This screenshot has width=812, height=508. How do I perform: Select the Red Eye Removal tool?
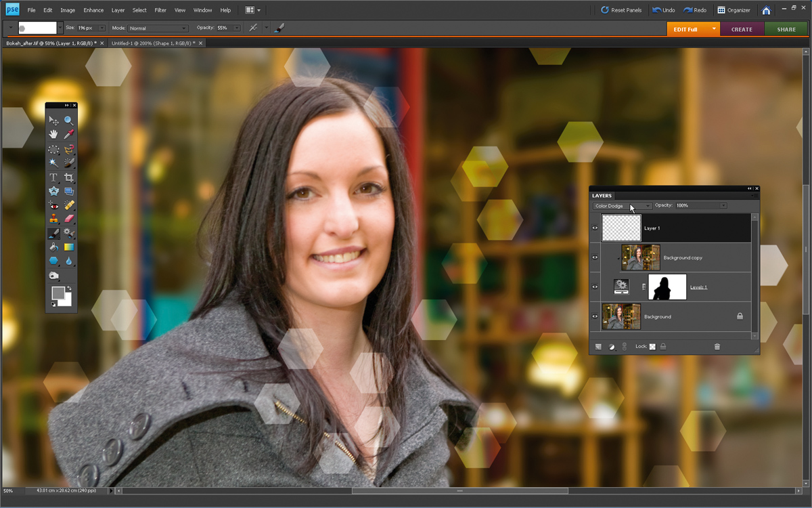click(x=53, y=205)
